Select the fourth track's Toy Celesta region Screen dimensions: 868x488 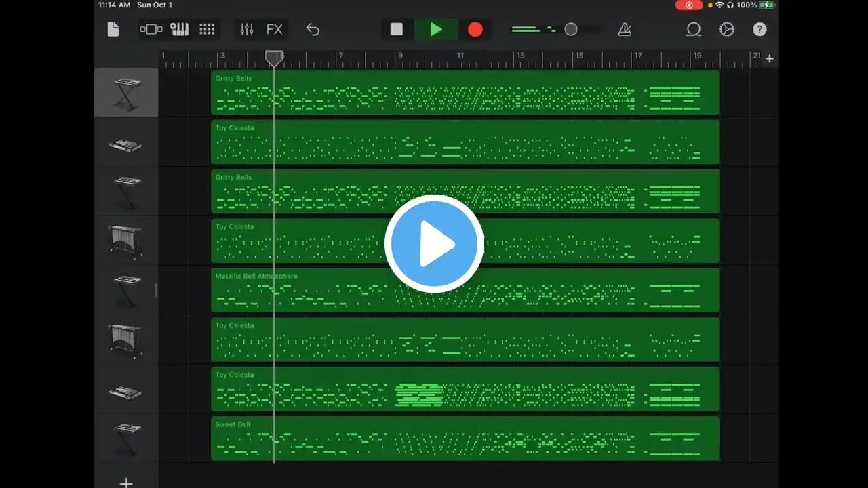(x=465, y=241)
